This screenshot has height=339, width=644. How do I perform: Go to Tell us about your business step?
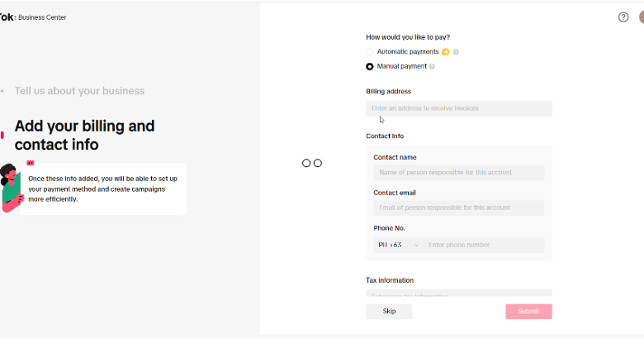(80, 91)
